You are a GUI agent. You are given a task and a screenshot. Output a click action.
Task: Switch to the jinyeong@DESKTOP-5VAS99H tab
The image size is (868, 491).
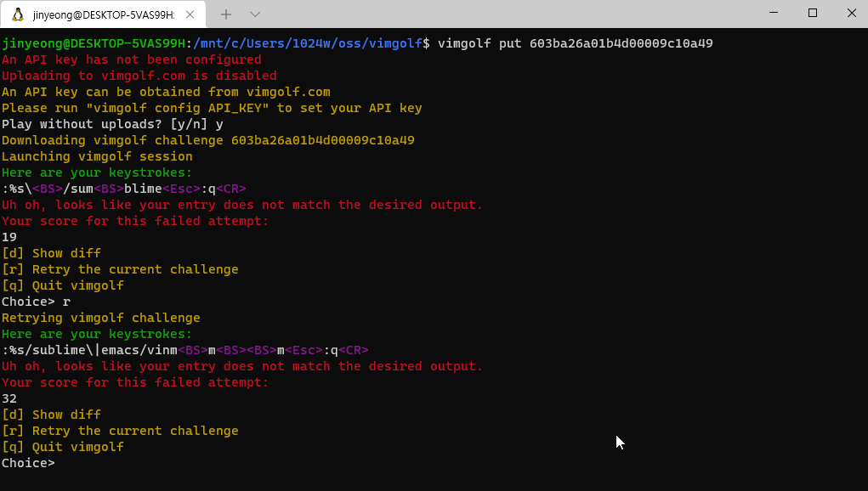tap(102, 14)
